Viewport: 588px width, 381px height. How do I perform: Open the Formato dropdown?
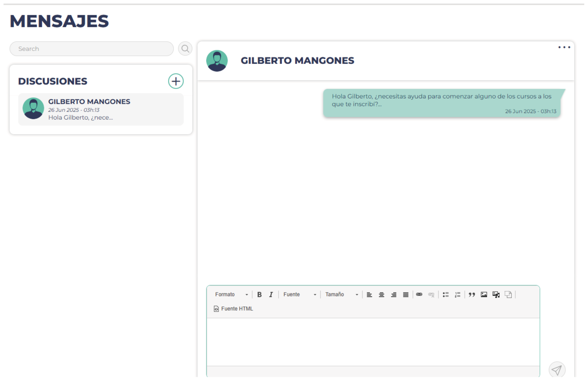pyautogui.click(x=232, y=295)
